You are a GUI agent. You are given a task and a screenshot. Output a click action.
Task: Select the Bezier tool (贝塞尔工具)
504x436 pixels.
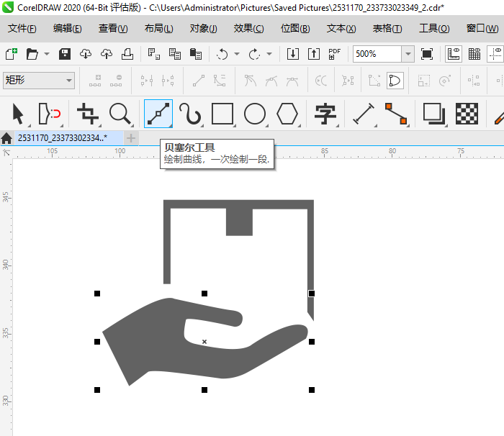pos(158,114)
